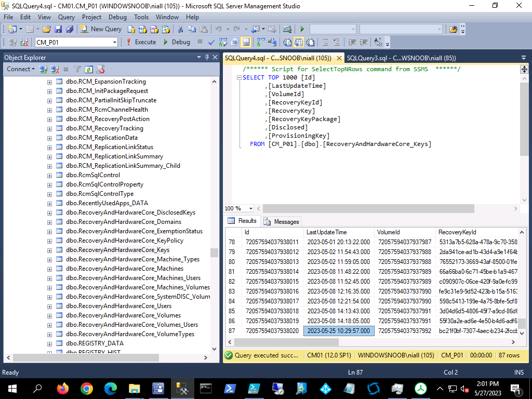Comment out the selected lines icon
This screenshot has width=532, height=399.
click(325, 43)
